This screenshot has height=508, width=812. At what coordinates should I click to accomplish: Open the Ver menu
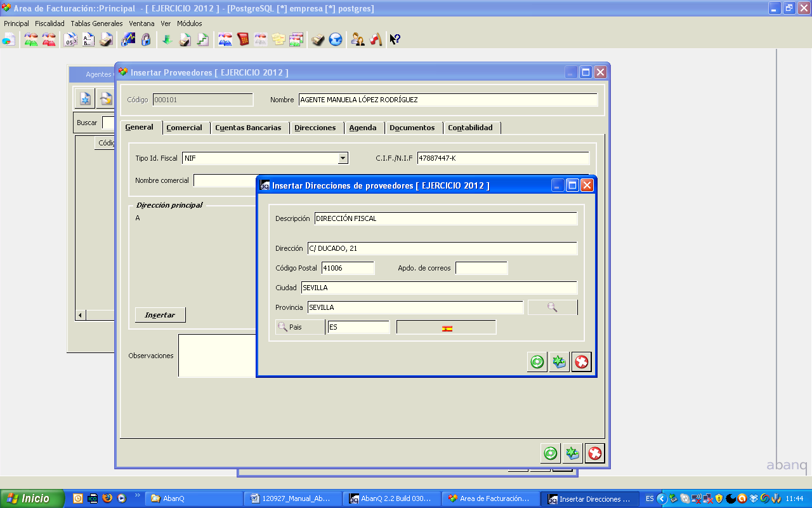[166, 23]
